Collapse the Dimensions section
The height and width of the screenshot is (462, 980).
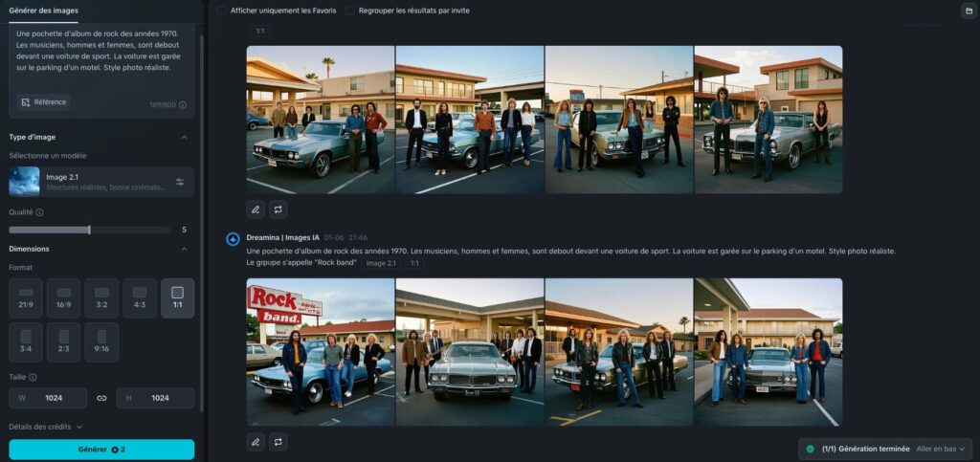[184, 249]
